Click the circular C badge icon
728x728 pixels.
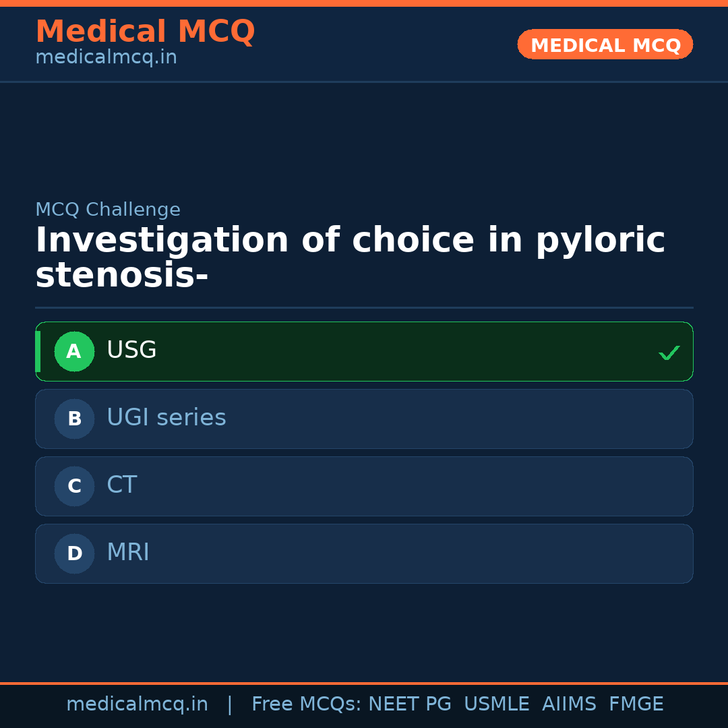[x=74, y=486]
